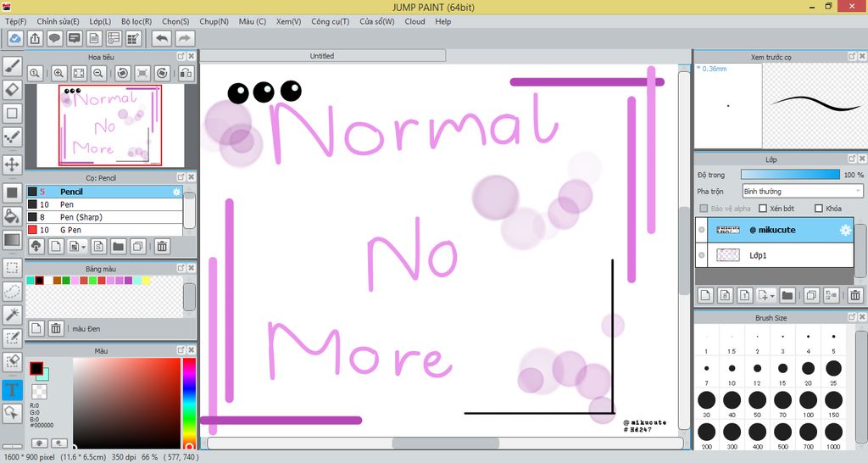Open the Bộ lọc(R) menu

coord(136,21)
